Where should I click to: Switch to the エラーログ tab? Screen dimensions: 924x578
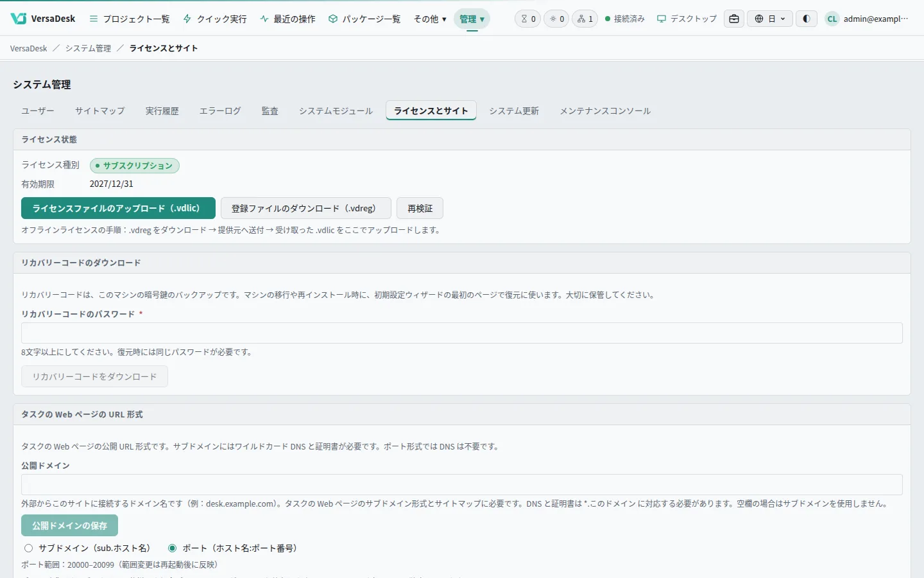pyautogui.click(x=220, y=110)
